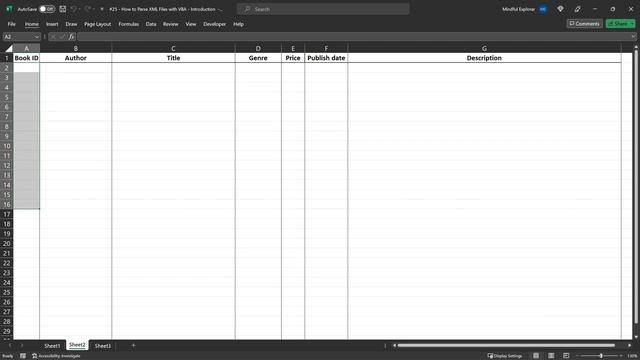Click the Genre header cell

[x=258, y=58]
